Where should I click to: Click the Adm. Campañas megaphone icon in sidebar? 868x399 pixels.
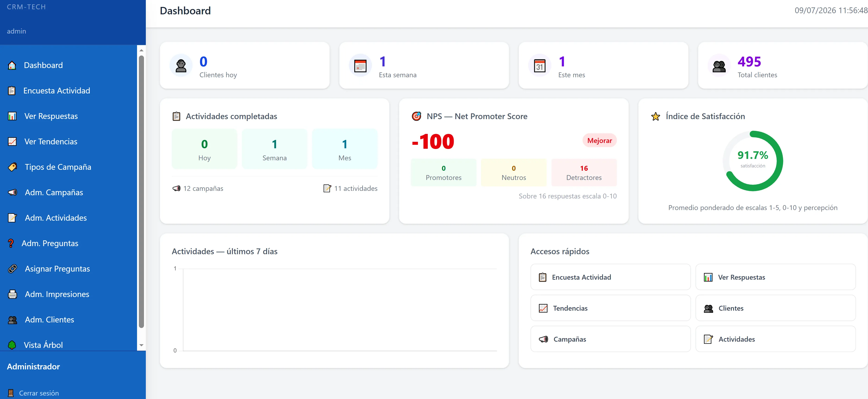[x=12, y=192]
